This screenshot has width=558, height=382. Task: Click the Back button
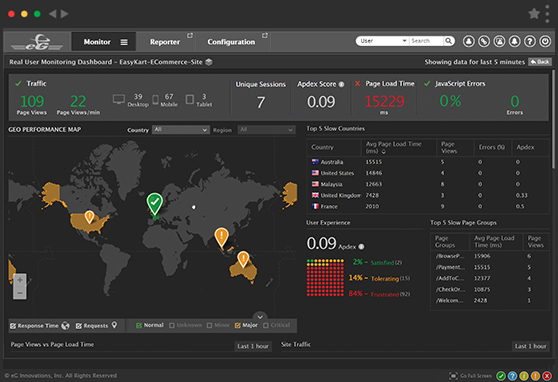tap(540, 62)
